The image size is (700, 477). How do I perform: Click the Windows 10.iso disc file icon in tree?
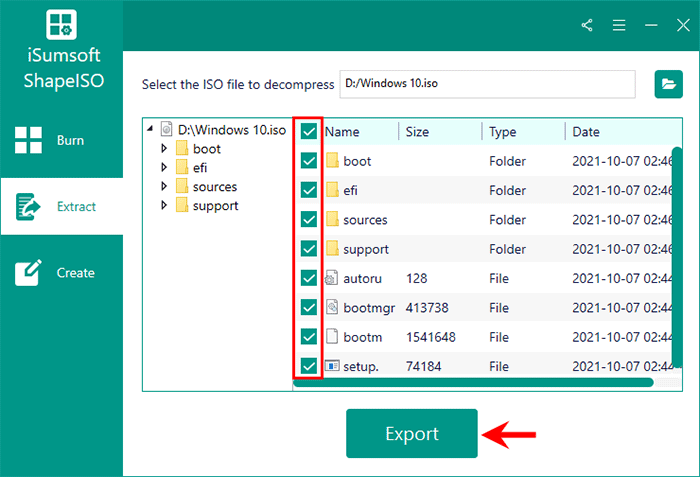(167, 129)
